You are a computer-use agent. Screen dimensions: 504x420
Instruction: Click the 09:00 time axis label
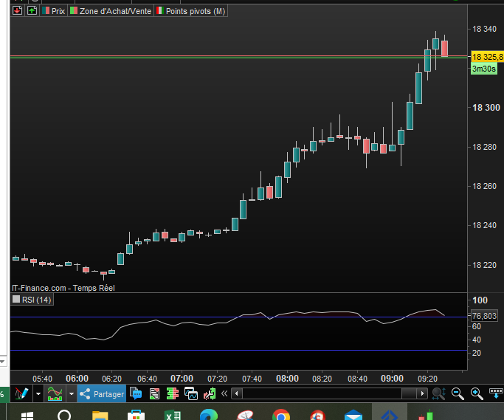click(x=392, y=378)
